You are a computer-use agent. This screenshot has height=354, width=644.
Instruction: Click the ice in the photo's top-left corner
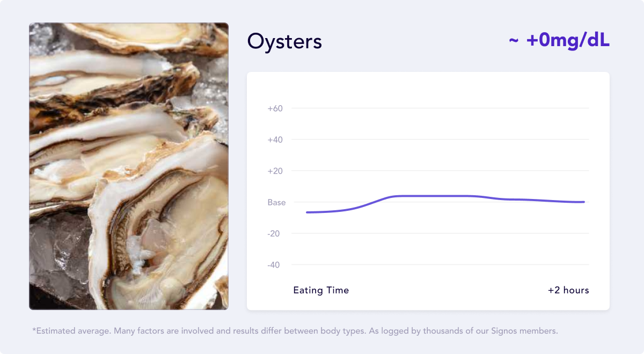click(40, 36)
